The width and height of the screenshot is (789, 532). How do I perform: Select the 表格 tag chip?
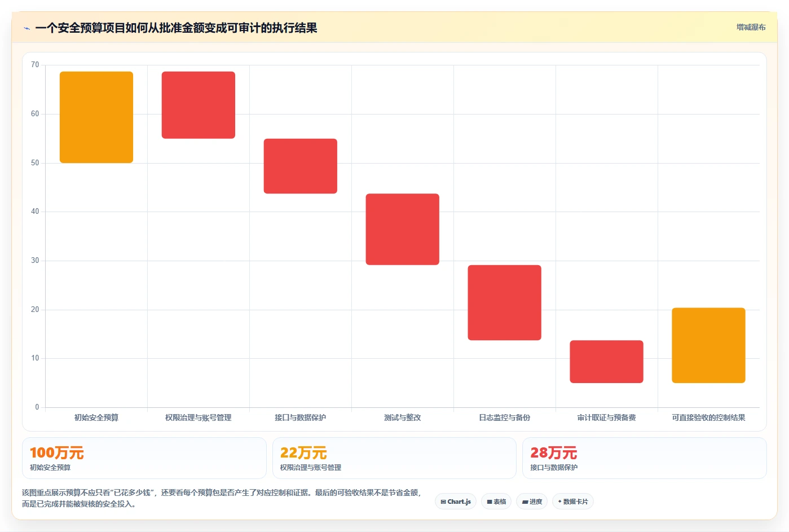point(496,502)
